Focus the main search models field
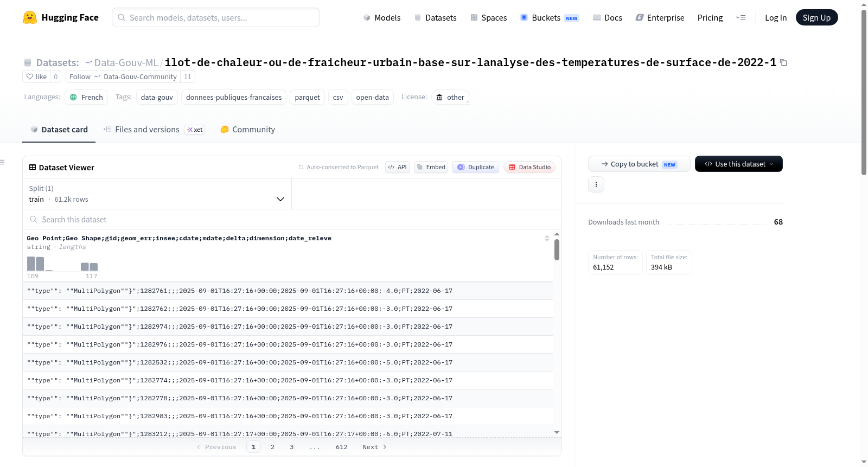This screenshot has width=868, height=467. 216,17
